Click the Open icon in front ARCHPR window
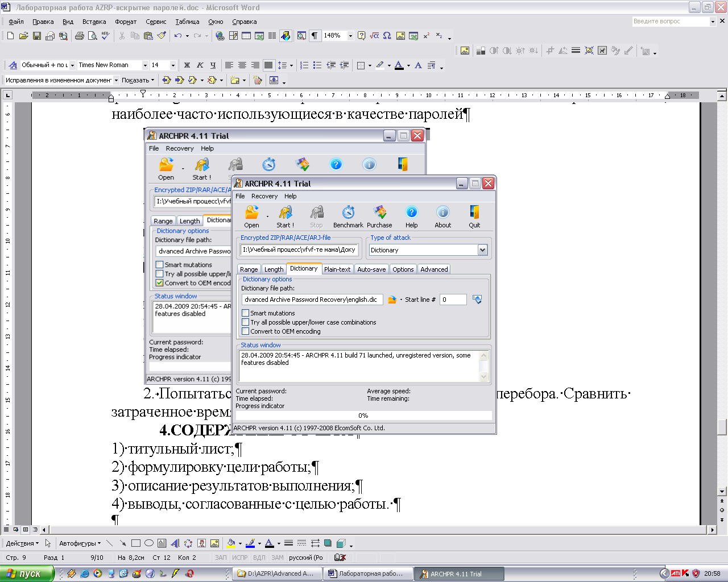 251,213
